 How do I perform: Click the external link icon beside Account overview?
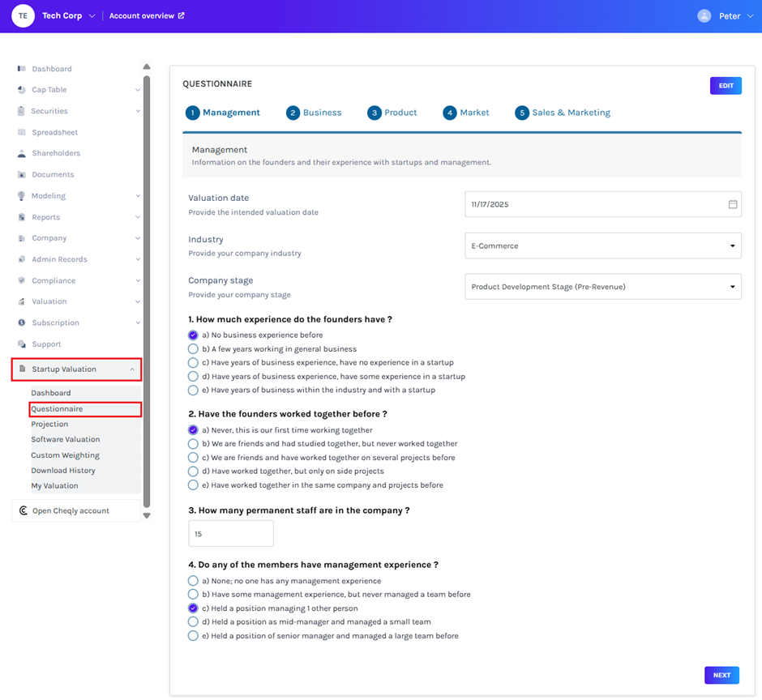click(x=182, y=15)
